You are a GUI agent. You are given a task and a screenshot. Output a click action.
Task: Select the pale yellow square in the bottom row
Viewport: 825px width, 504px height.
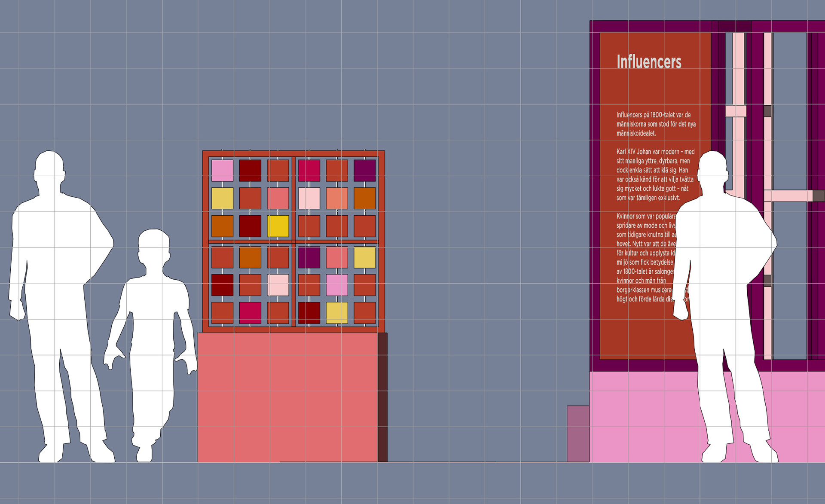pyautogui.click(x=337, y=312)
